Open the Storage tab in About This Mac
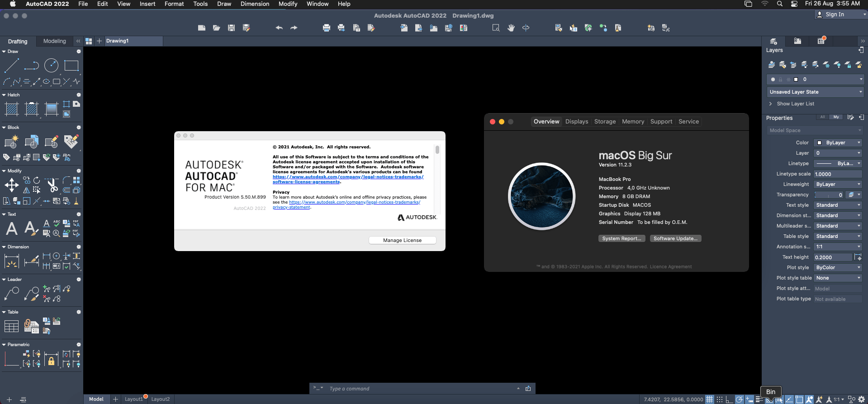Image resolution: width=868 pixels, height=404 pixels. tap(605, 122)
